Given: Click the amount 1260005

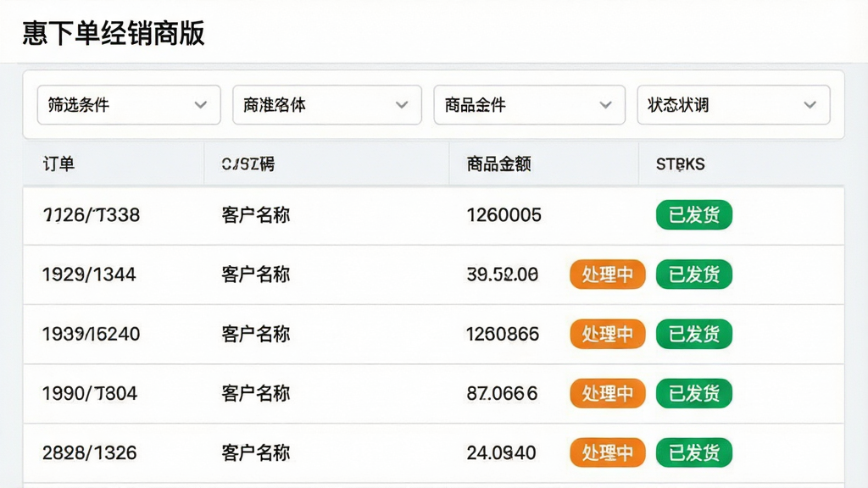Looking at the screenshot, I should pyautogui.click(x=504, y=214).
